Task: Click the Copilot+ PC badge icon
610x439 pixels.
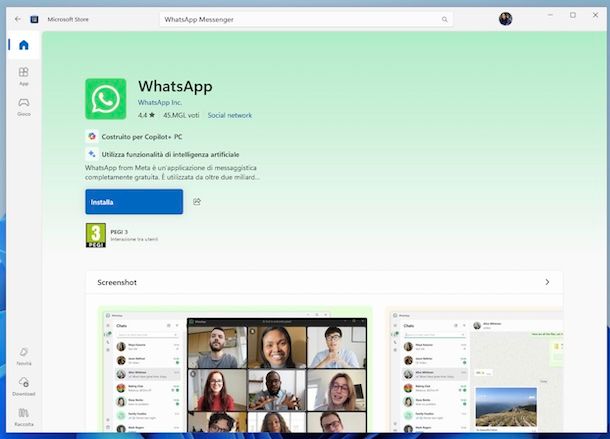Action: 92,137
